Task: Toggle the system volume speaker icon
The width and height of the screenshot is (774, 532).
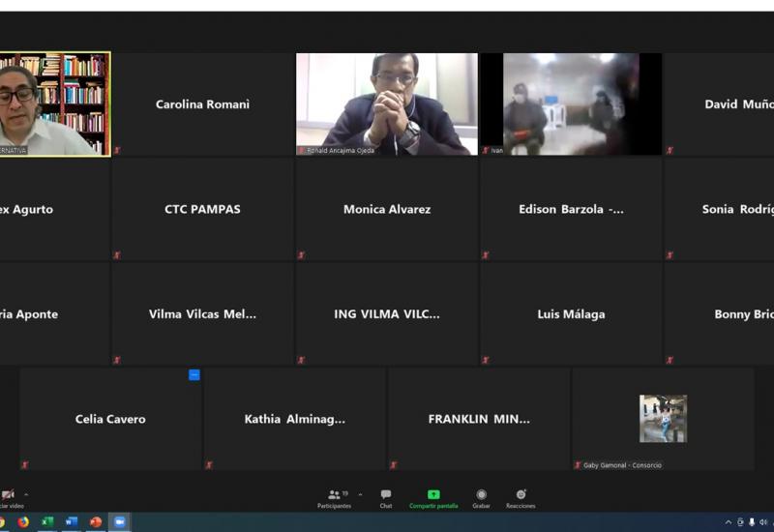Action: [763, 522]
